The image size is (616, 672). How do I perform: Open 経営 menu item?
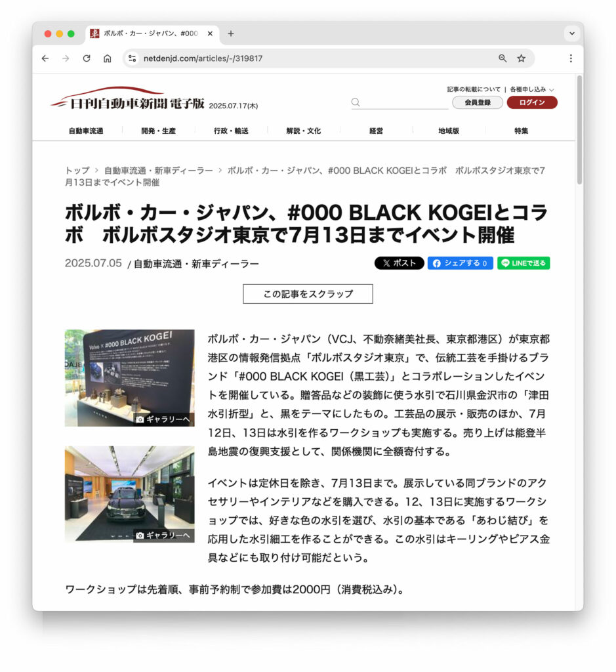coord(376,131)
